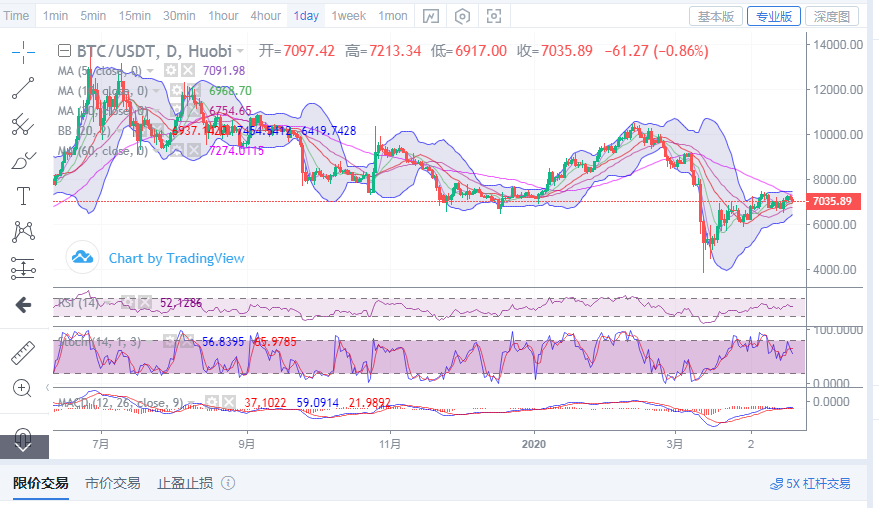
Task: Select the long position prediction tool
Action: [x=23, y=269]
